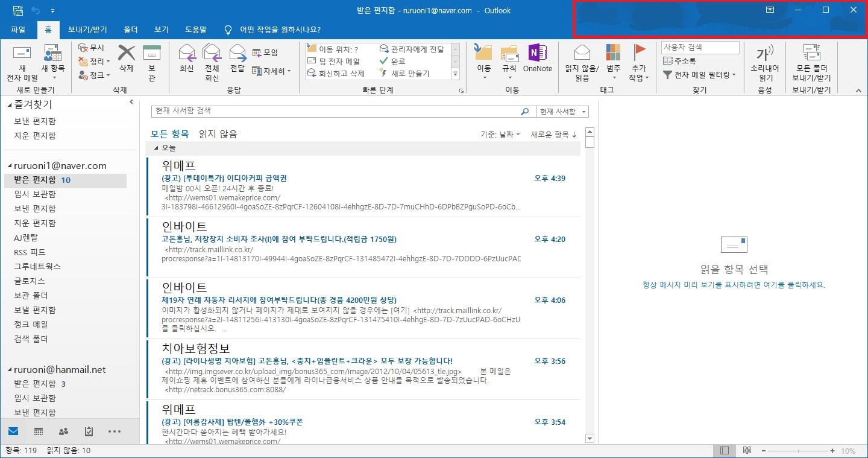Open the 새 항목 menu button
Viewport: 868px width, 458px height.
[52, 63]
